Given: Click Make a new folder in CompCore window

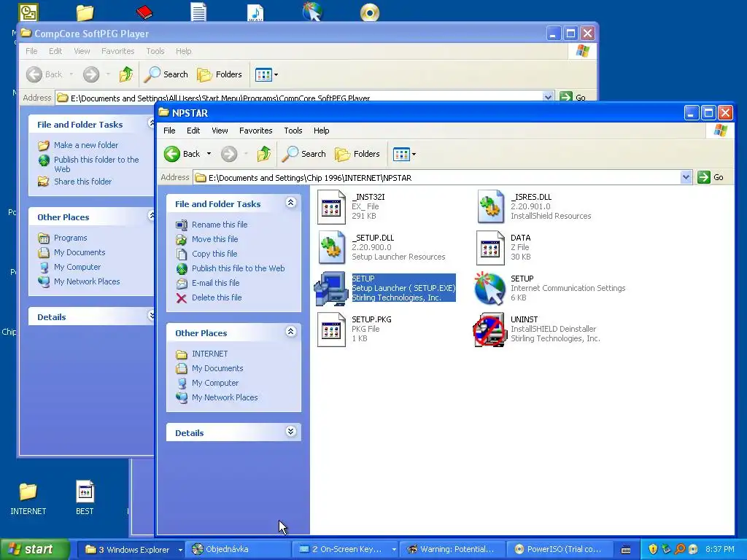Looking at the screenshot, I should click(x=86, y=145).
